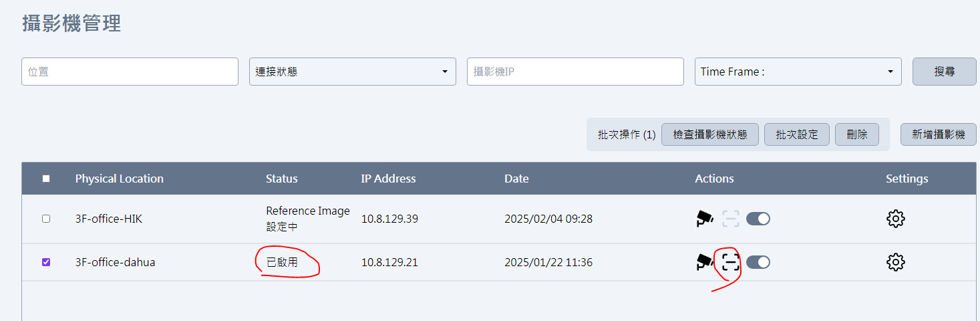980x321 pixels.
Task: Click camera icon for 3F-office-HIK row
Action: tap(704, 219)
